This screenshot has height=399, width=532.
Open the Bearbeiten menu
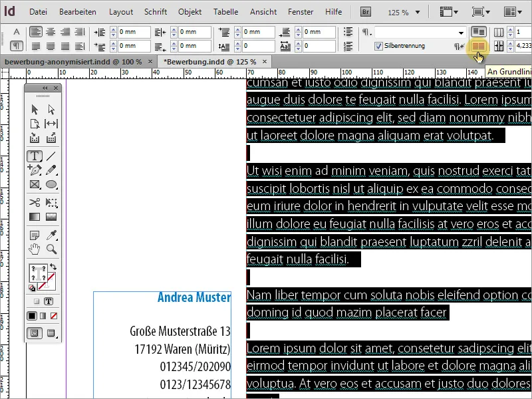77,12
